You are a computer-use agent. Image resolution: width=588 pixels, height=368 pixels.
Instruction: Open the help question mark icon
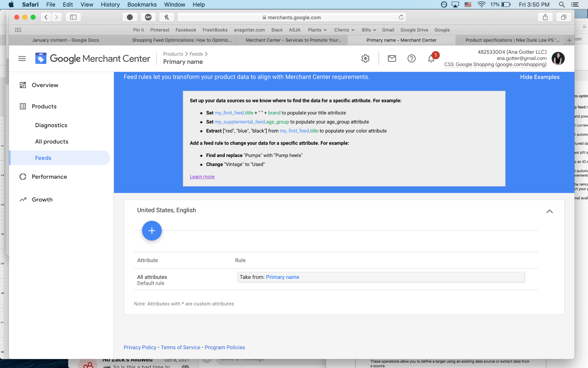point(411,59)
